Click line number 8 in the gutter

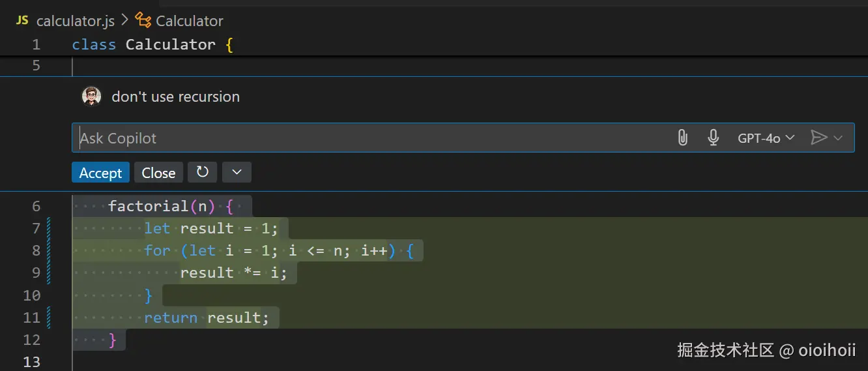coord(36,251)
